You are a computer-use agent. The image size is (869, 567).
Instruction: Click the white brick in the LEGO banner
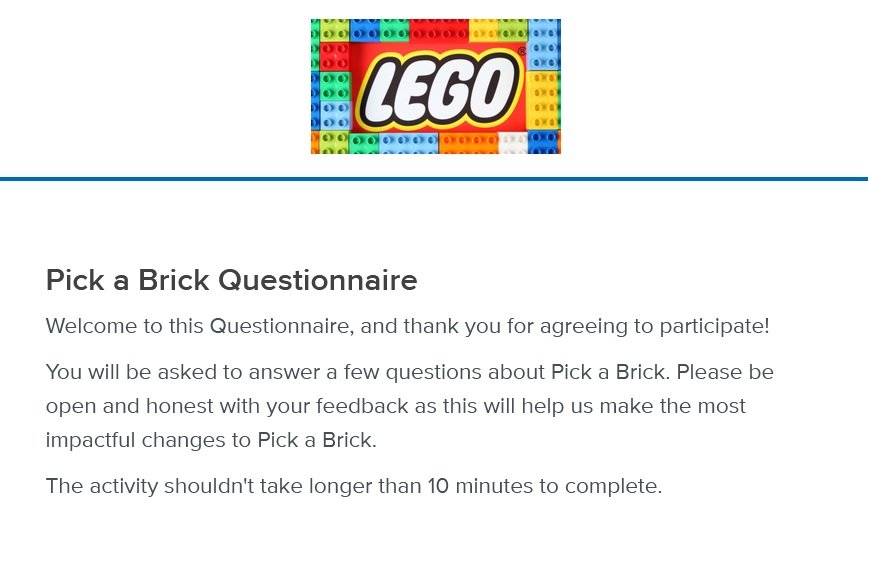(512, 142)
